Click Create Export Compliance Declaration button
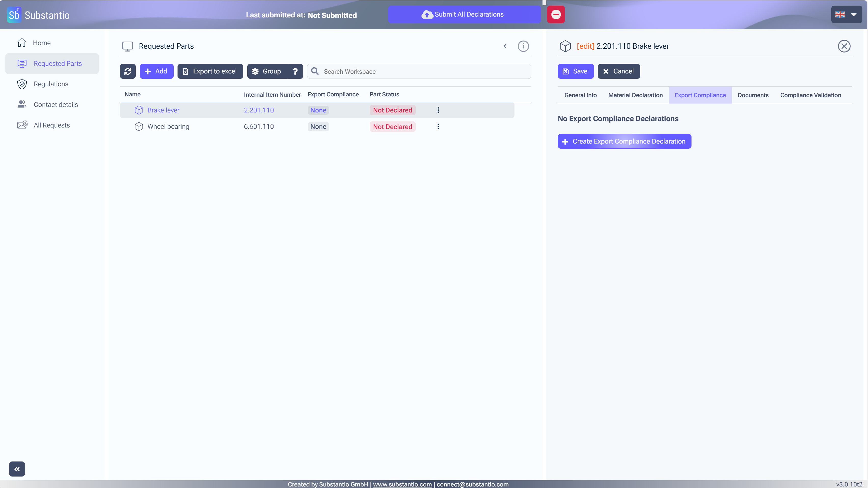868x488 pixels. (x=624, y=141)
